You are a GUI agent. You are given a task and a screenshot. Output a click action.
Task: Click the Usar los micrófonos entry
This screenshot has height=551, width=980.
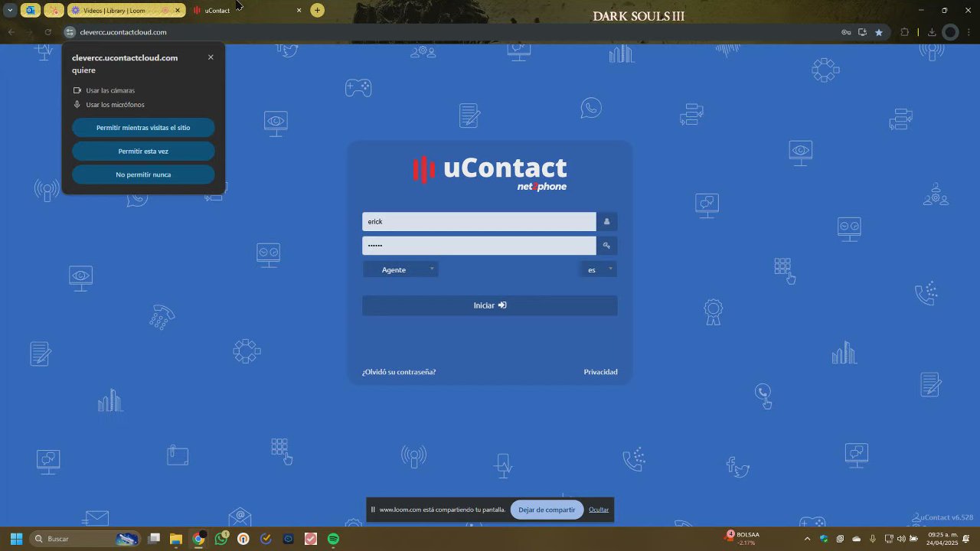click(109, 105)
